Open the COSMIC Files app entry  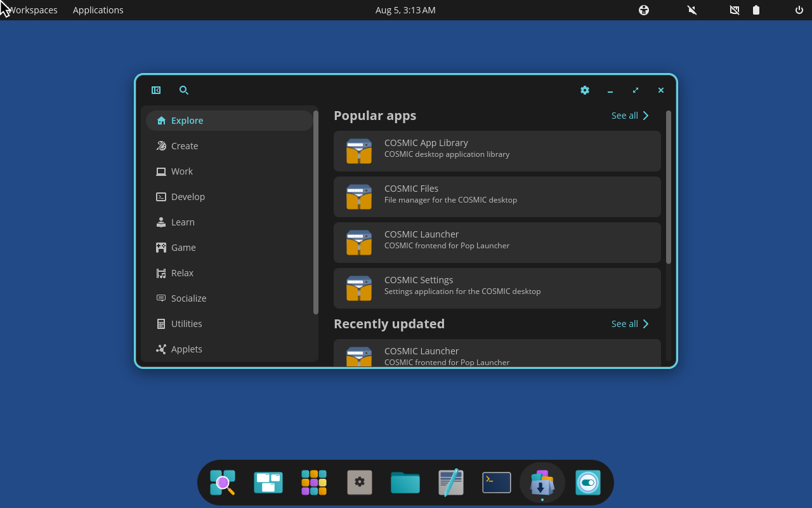497,197
